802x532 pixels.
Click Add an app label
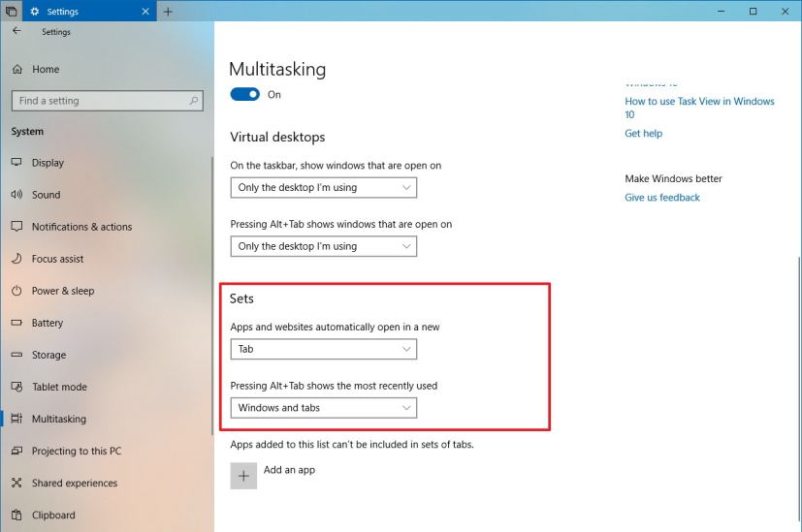point(289,470)
